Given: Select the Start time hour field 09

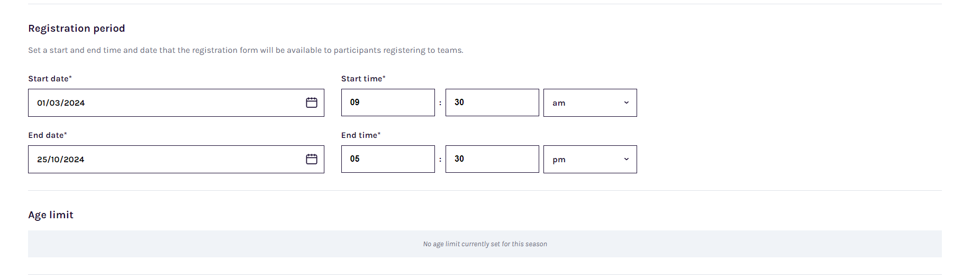Looking at the screenshot, I should (388, 103).
